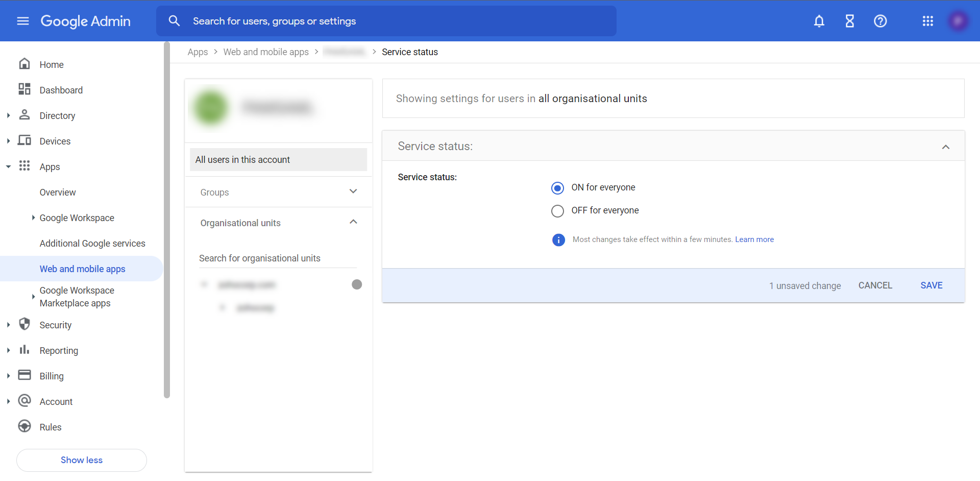
Task: Open Google Admin notifications bell
Action: (x=819, y=21)
